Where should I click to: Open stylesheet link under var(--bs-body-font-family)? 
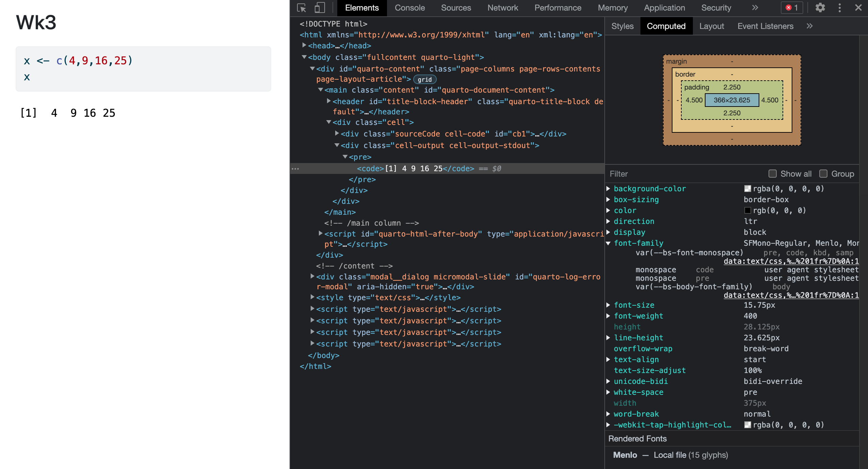[x=791, y=295]
